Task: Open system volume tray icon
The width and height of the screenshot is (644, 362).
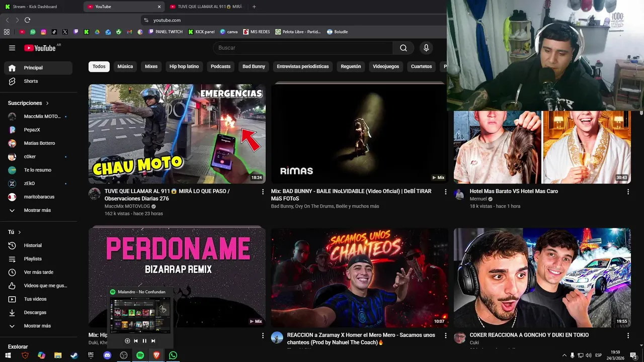Action: click(589, 355)
